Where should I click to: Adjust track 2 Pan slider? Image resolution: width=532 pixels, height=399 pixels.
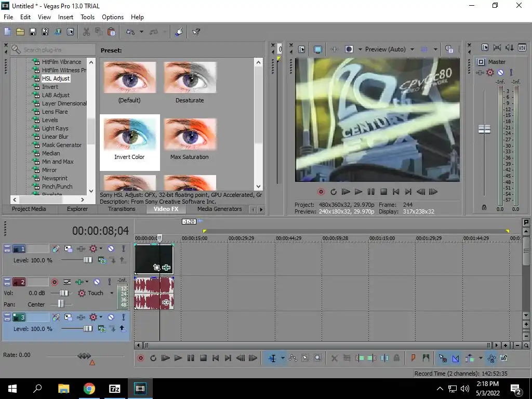click(x=60, y=303)
